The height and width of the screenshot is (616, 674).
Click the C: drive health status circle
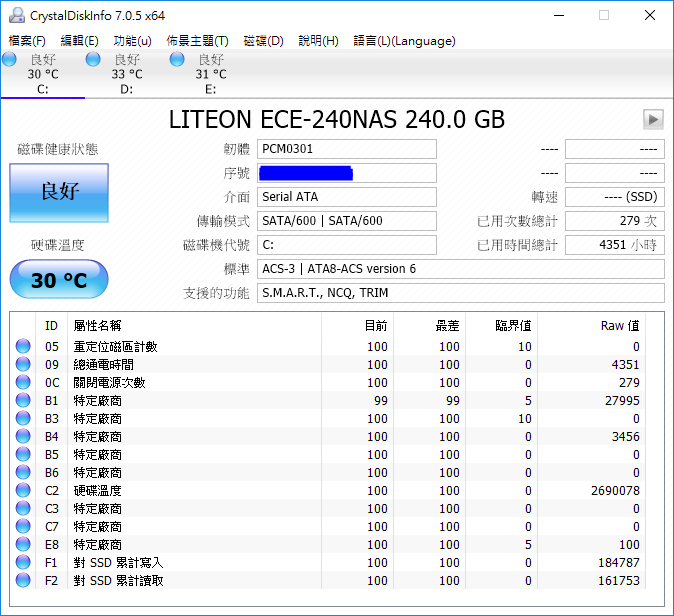tap(9, 59)
